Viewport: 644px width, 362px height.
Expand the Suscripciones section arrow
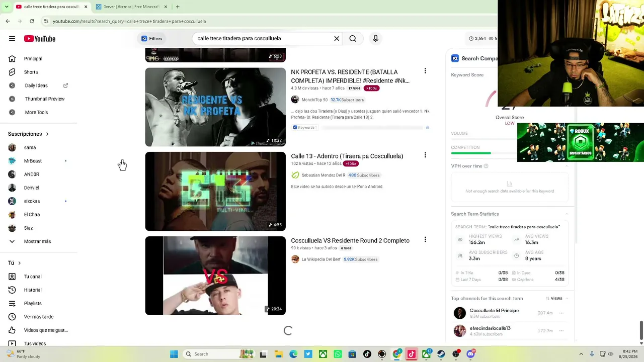click(47, 134)
